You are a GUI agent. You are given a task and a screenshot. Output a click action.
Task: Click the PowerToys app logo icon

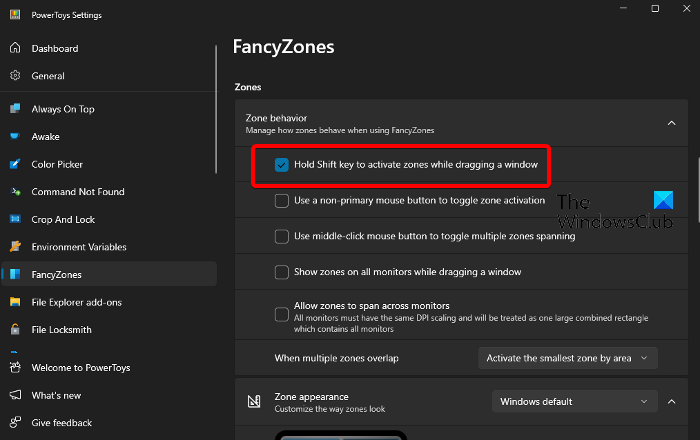(15, 15)
